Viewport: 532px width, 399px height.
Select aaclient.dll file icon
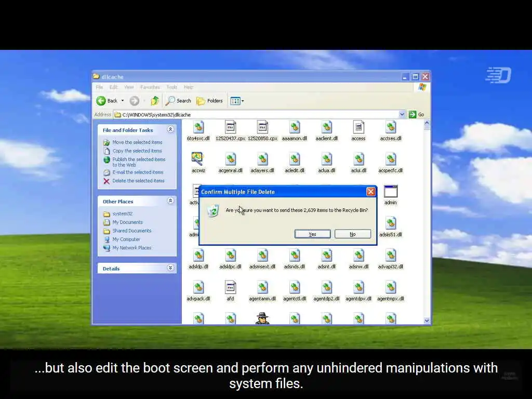(326, 128)
